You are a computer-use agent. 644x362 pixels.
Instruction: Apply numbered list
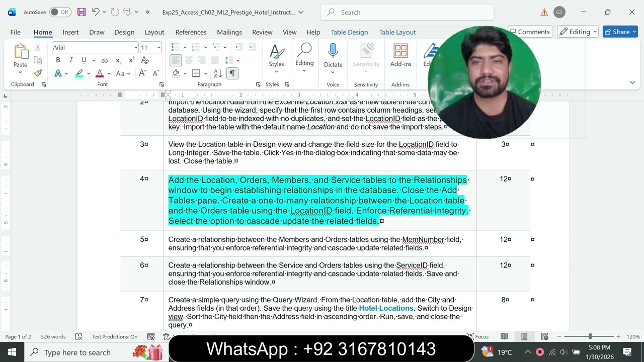(x=196, y=47)
